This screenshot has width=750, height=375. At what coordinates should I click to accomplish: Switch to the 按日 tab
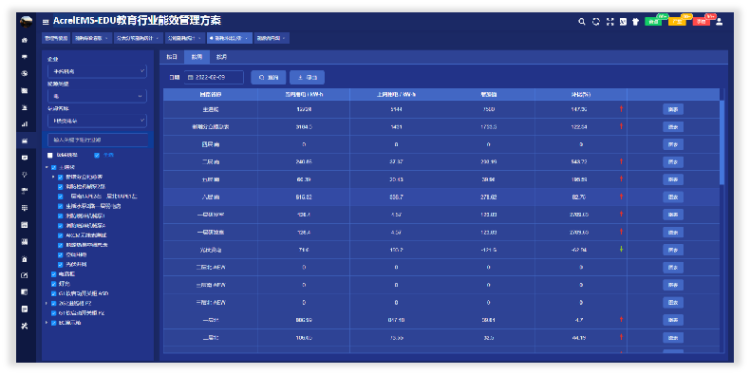(x=172, y=57)
